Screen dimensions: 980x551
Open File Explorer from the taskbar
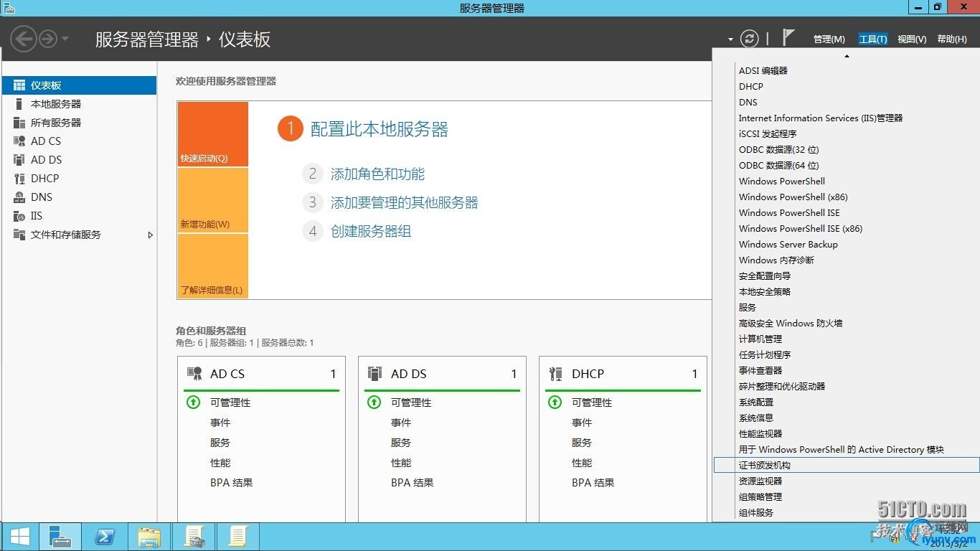pos(149,537)
